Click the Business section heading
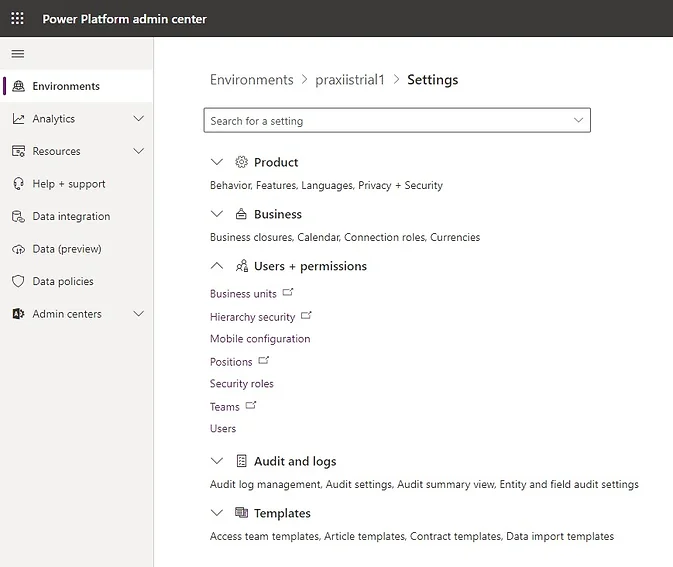This screenshot has width=673, height=567. pos(278,214)
